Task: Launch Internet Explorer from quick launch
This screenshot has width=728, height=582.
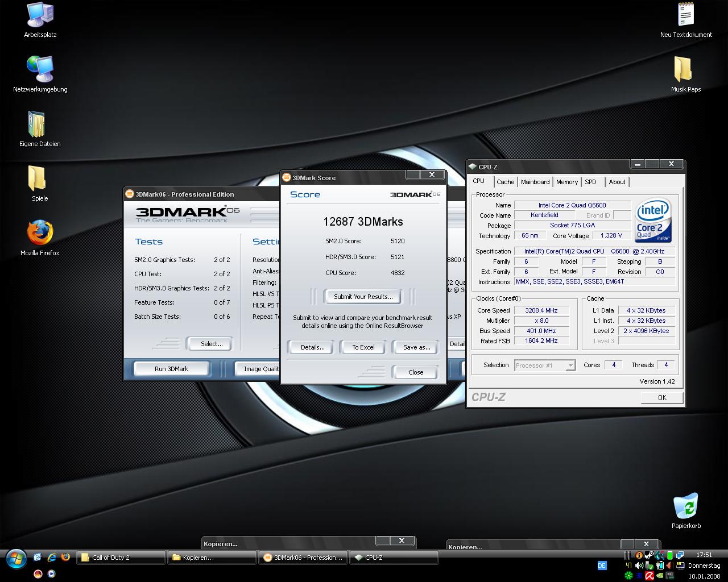Action: tap(52, 557)
